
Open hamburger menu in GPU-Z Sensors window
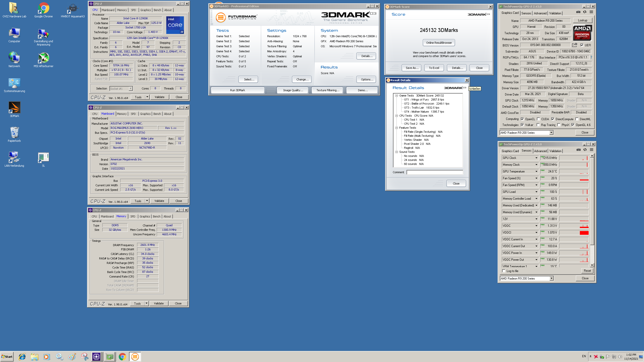coord(591,150)
